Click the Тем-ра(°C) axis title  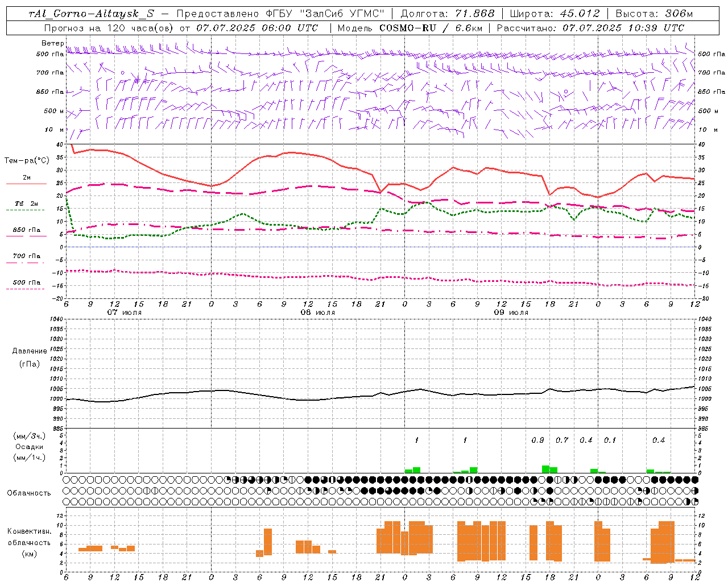click(x=27, y=161)
